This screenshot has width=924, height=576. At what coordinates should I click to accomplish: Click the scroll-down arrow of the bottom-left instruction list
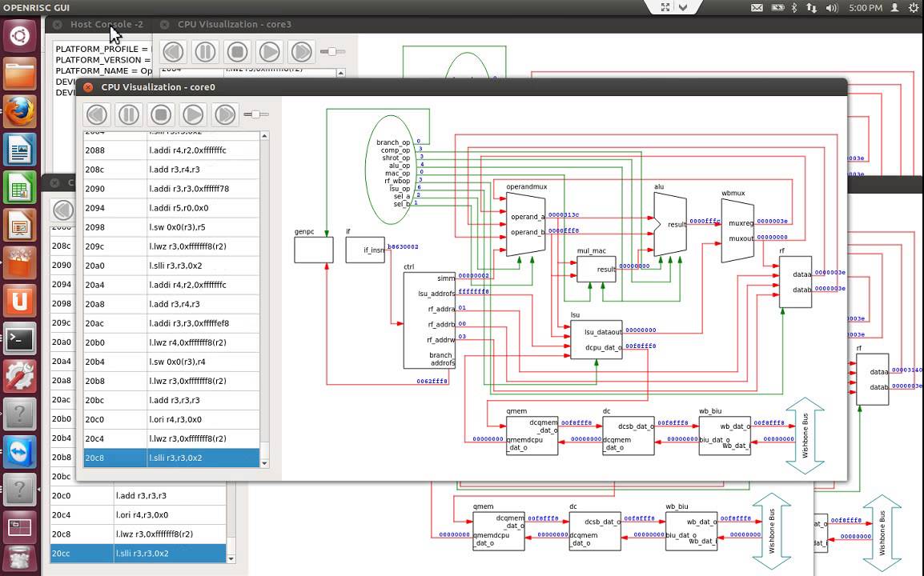(231, 558)
